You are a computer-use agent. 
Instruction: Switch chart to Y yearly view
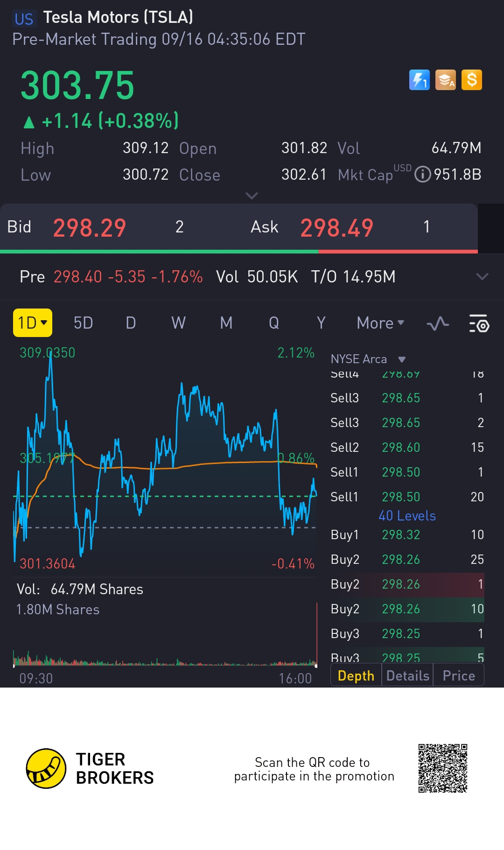321,323
